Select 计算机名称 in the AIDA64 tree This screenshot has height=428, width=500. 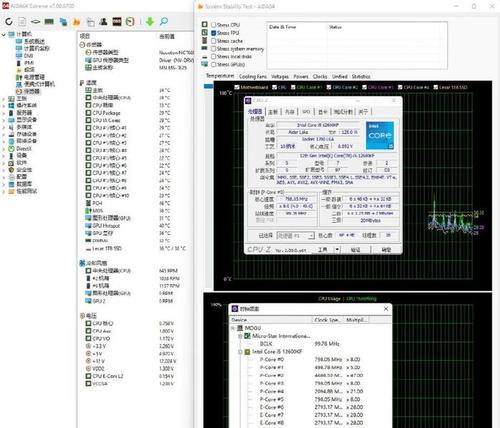click(x=37, y=48)
